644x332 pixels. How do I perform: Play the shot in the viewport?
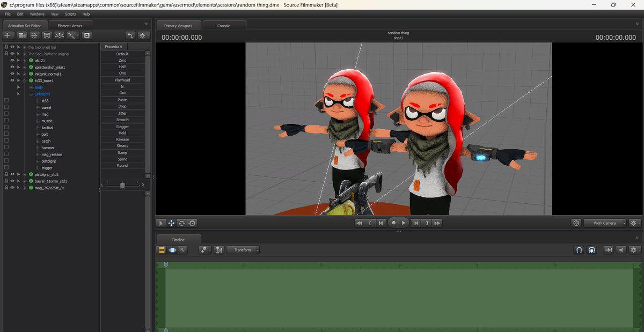404,223
